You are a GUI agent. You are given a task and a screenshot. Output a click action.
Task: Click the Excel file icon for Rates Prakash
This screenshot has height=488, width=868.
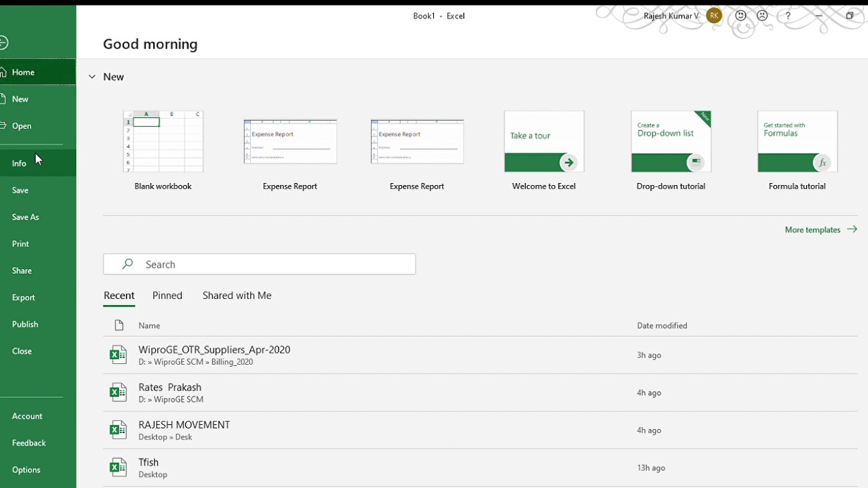point(118,392)
